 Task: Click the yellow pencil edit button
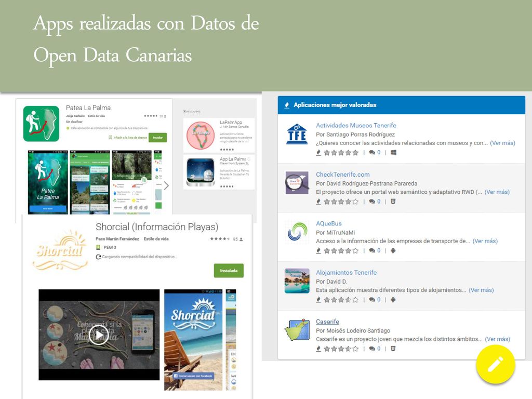[x=495, y=364]
